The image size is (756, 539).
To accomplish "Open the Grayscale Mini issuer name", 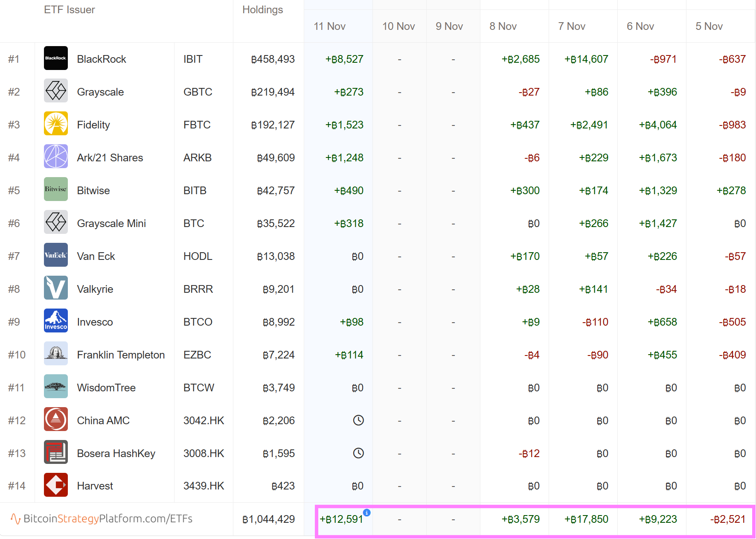I will point(111,224).
